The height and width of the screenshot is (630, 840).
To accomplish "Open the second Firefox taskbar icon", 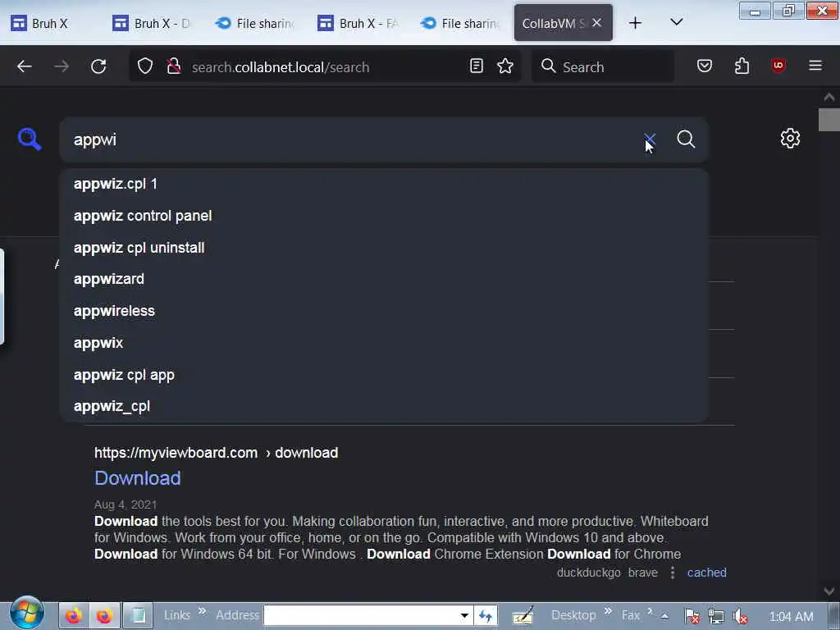I will tap(104, 615).
